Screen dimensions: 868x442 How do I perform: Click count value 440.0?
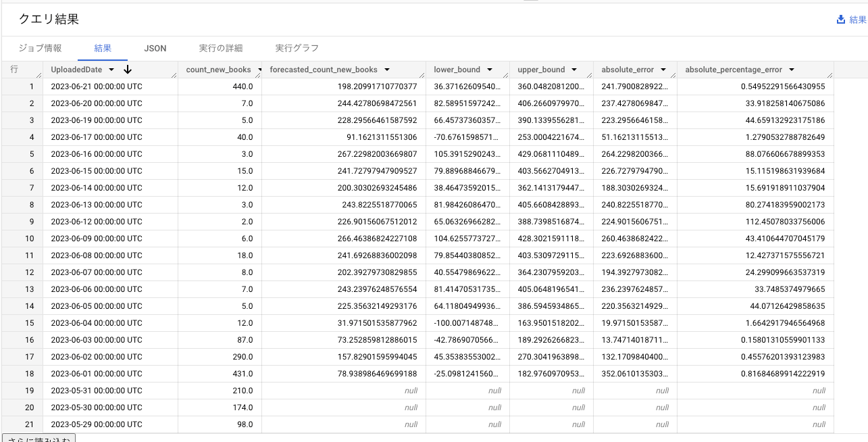coord(242,87)
